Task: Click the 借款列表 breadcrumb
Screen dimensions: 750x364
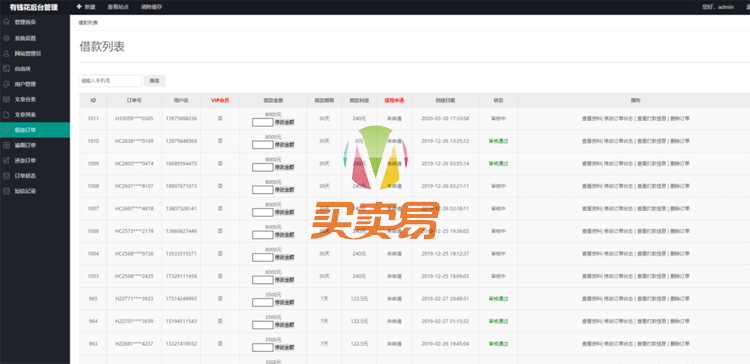Action: (88, 22)
